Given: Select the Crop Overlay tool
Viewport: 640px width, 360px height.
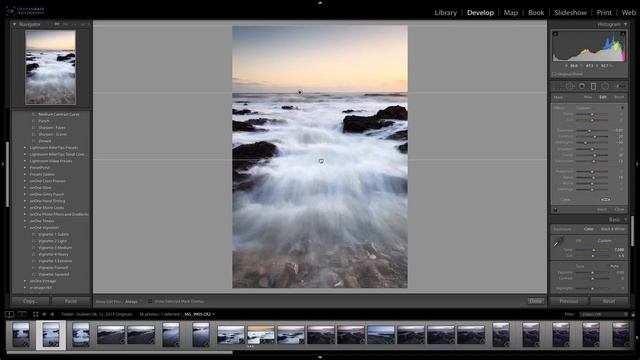Looking at the screenshot, I should pos(558,86).
